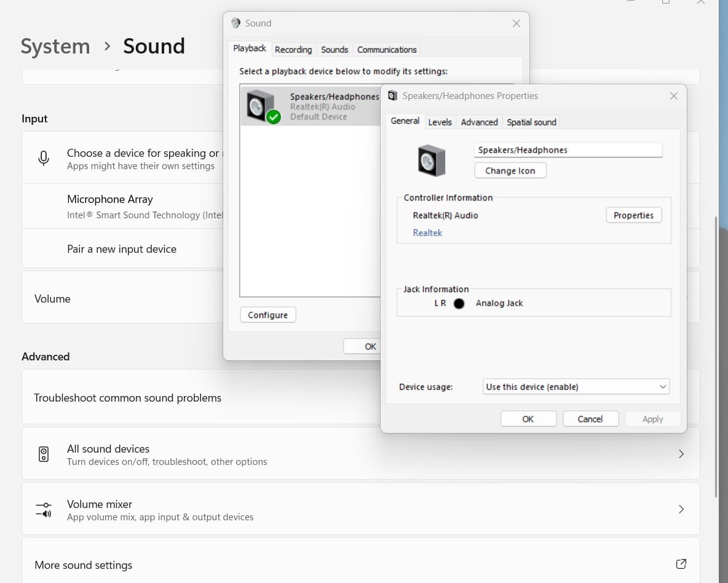This screenshot has height=583, width=728.
Task: Close the Speakers/Headphones Properties dialog
Action: (x=673, y=96)
